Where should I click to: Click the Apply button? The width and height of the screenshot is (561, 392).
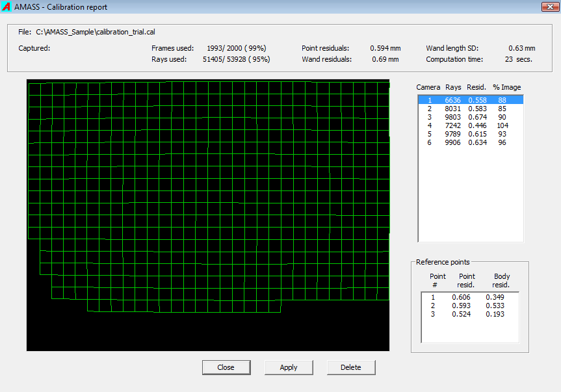click(x=289, y=367)
